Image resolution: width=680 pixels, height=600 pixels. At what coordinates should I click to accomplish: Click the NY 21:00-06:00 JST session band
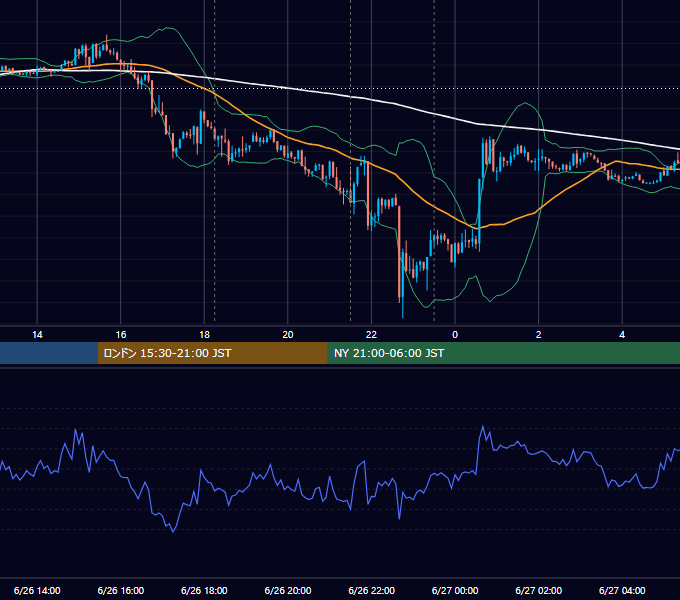(503, 353)
